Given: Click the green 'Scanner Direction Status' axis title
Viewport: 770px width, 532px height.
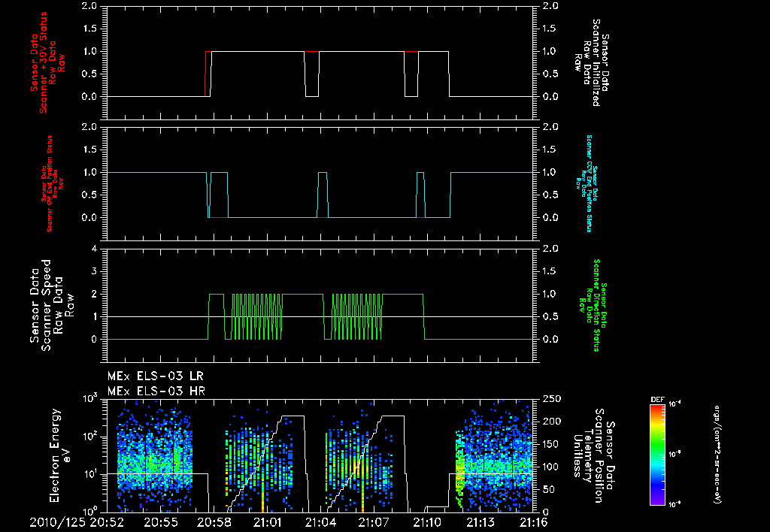Looking at the screenshot, I should pyautogui.click(x=597, y=305).
